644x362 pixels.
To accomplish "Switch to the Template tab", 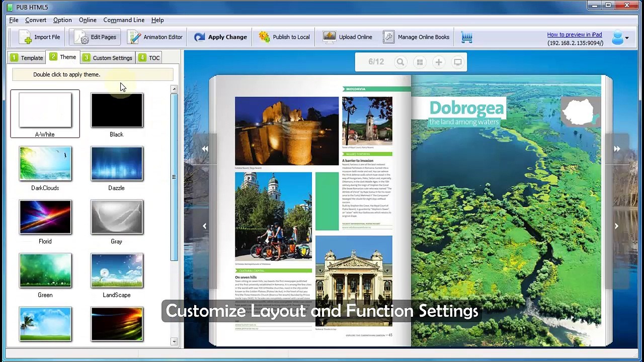I will [27, 58].
